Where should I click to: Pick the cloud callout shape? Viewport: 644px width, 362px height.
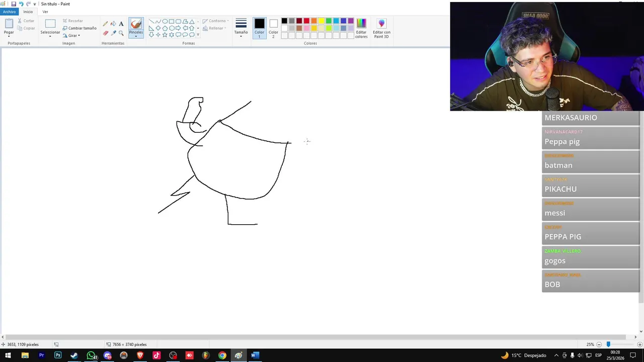point(192,35)
